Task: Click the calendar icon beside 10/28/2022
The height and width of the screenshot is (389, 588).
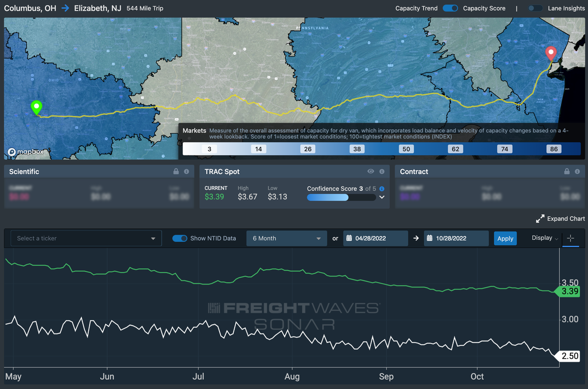Action: pos(429,238)
